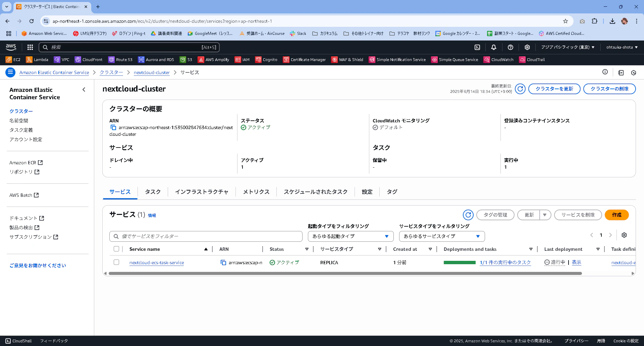Image resolution: width=644 pixels, height=346 pixels.
Task: Click the orange 作成 button
Action: (x=616, y=215)
